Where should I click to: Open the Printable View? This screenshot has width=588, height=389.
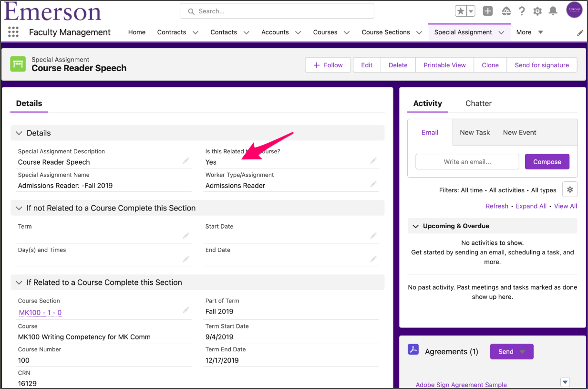(x=445, y=65)
